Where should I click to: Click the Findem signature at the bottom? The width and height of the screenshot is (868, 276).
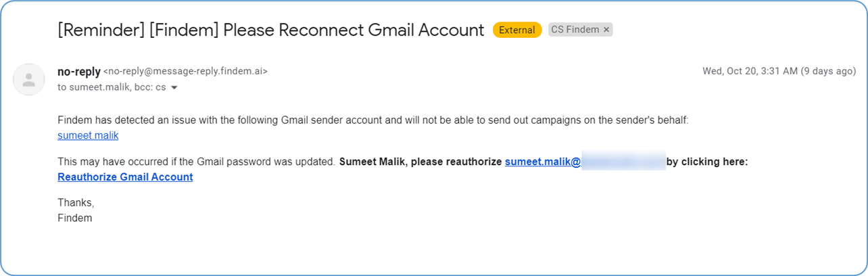pos(74,218)
